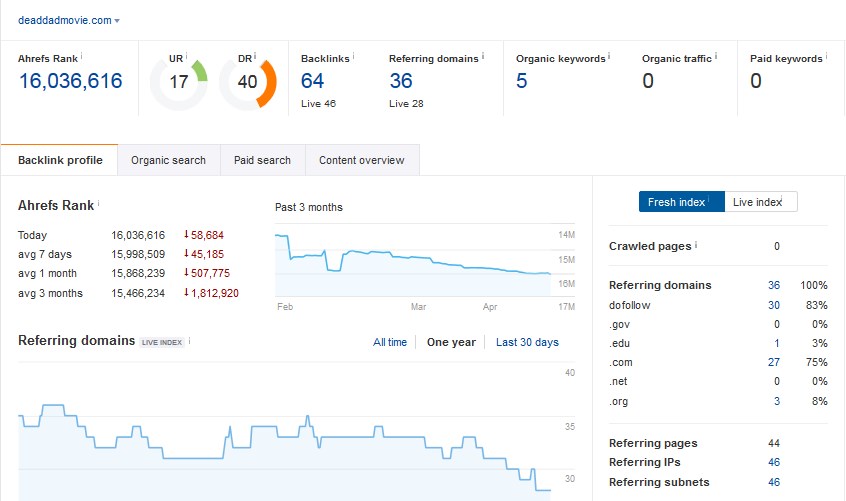This screenshot has height=501, width=846.
Task: Select Last 30 days chart range
Action: click(527, 342)
